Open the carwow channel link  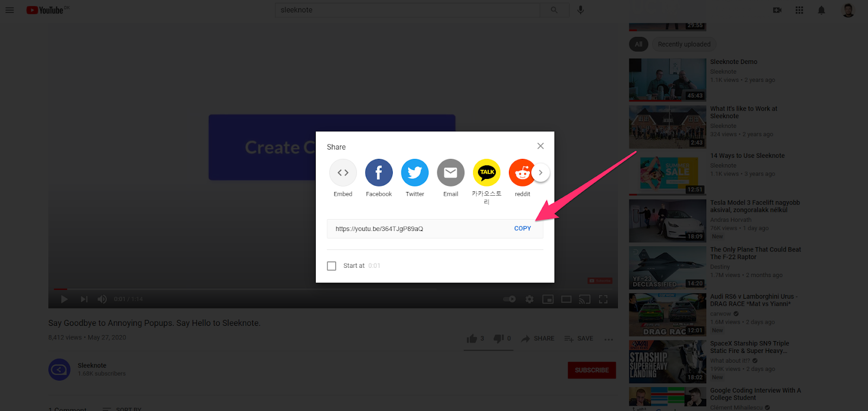[721, 314]
